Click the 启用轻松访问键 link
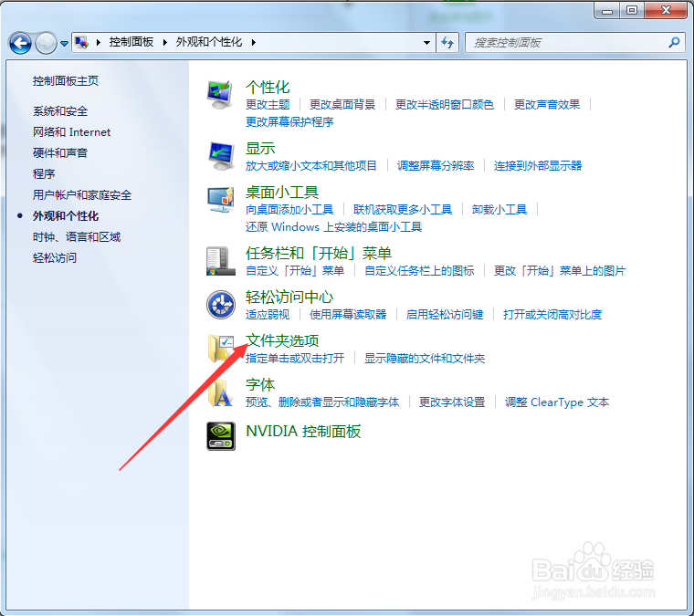Screen dimensions: 694x616 pyautogui.click(x=445, y=315)
